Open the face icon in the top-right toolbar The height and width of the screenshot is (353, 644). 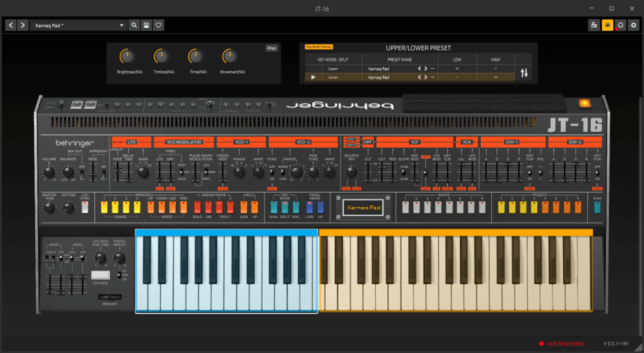click(x=620, y=25)
